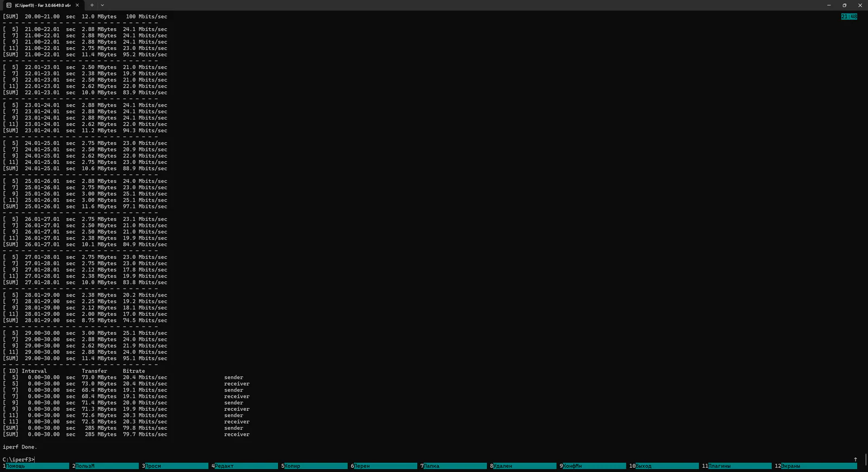This screenshot has height=472, width=868.
Task: Click the "8.75 MBytes" transfer value
Action: (99, 321)
